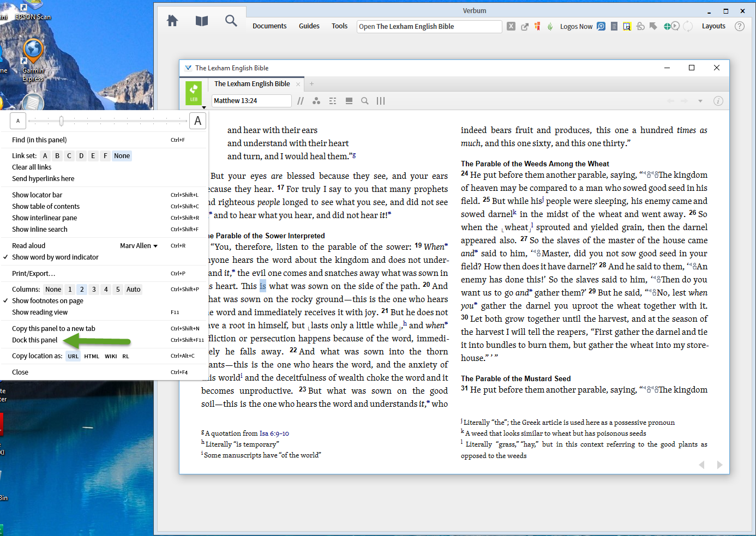Click the orange bookmark shortcut icon

point(537,26)
